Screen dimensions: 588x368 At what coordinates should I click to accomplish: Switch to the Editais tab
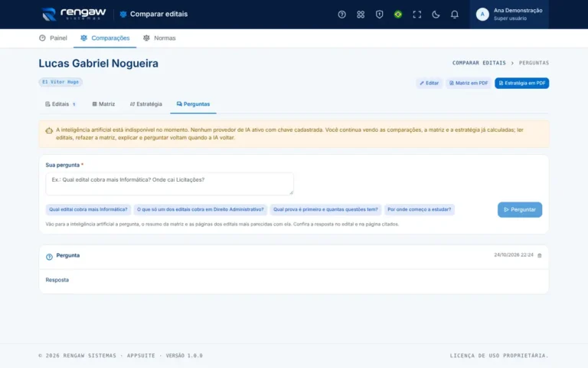click(x=60, y=104)
